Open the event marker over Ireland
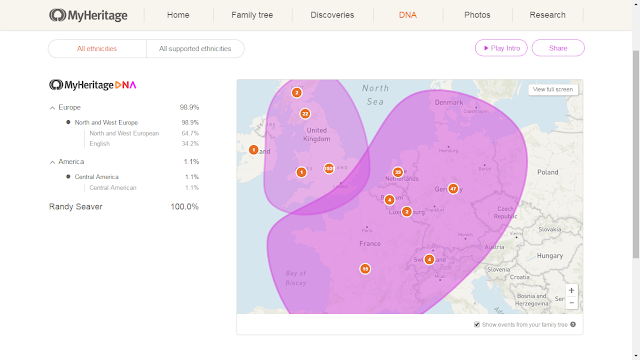 point(253,150)
